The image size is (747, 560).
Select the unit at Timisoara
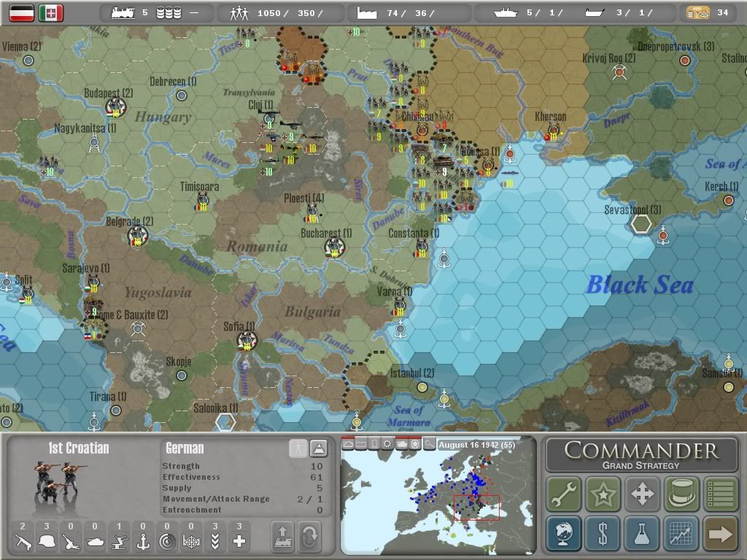pos(203,202)
